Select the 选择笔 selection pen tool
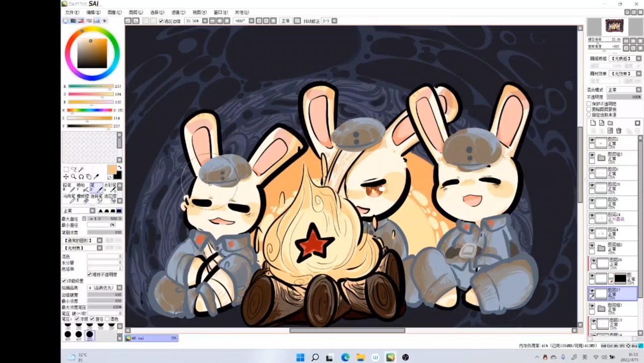 click(x=96, y=199)
